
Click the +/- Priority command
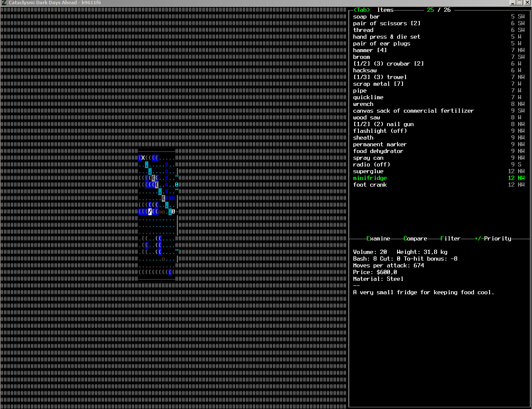[493, 239]
